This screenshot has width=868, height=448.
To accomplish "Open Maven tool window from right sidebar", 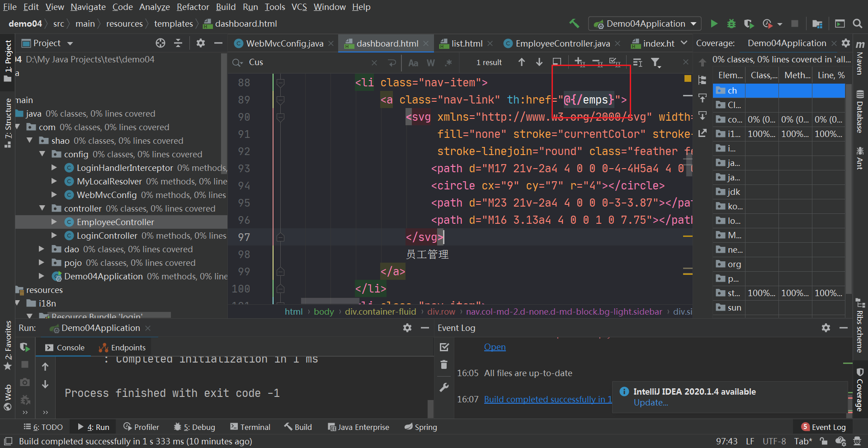I will tap(860, 57).
